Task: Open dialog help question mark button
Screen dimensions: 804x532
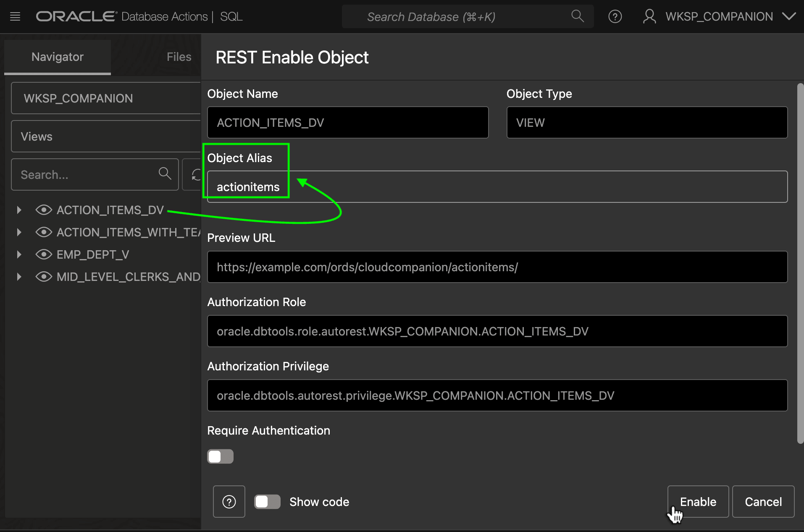Action: [x=229, y=502]
